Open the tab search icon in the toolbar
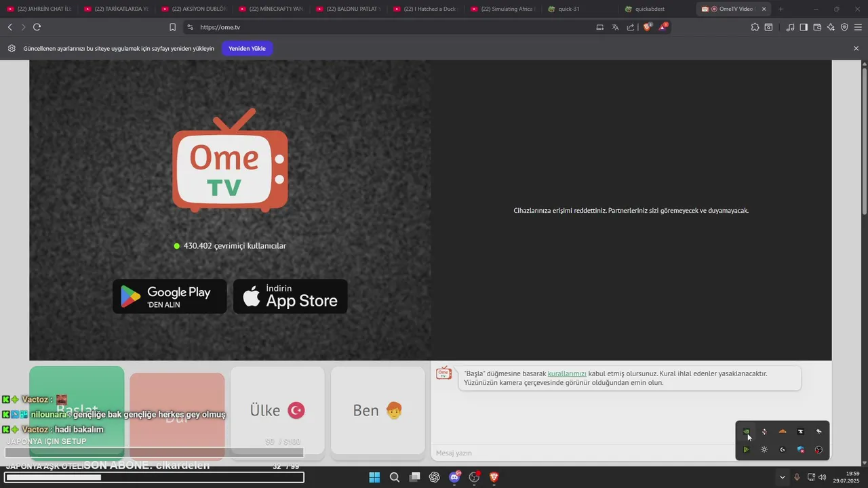868x488 pixels. coord(768,27)
